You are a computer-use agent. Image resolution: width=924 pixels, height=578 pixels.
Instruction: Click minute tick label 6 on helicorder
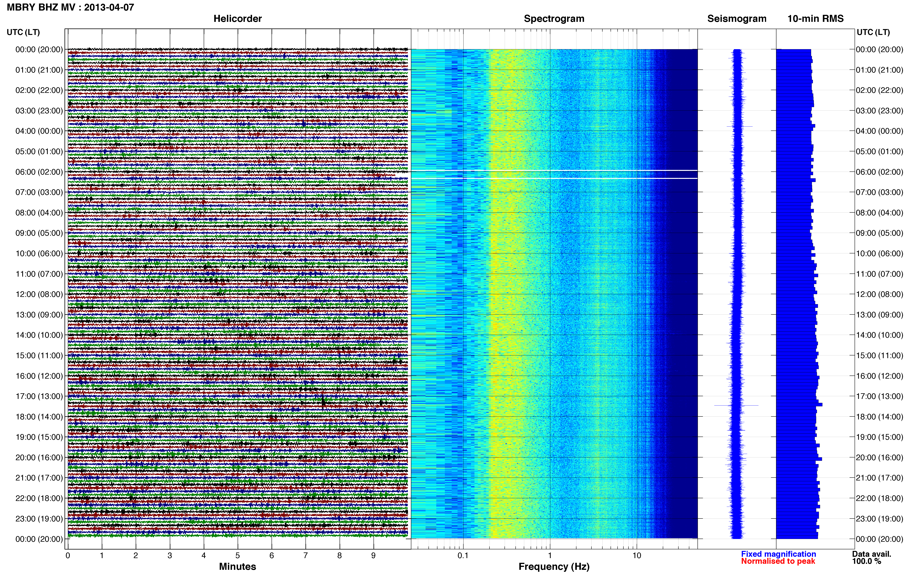coord(272,556)
